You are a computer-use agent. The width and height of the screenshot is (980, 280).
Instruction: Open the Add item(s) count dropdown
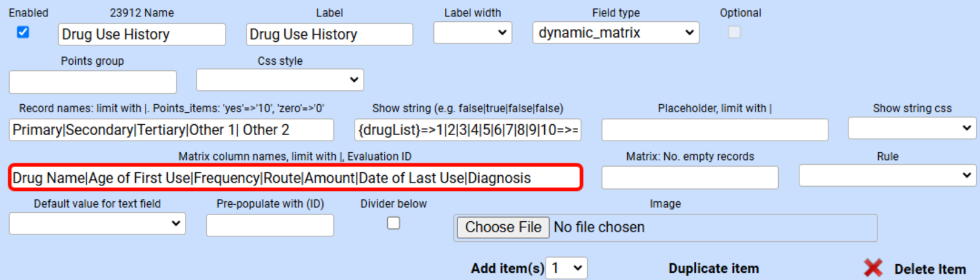click(567, 268)
